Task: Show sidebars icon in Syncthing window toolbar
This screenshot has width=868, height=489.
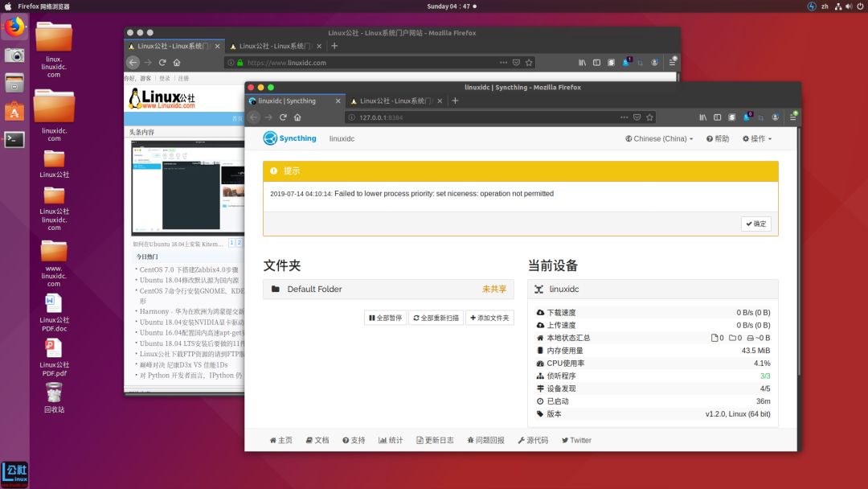Action: (x=718, y=117)
